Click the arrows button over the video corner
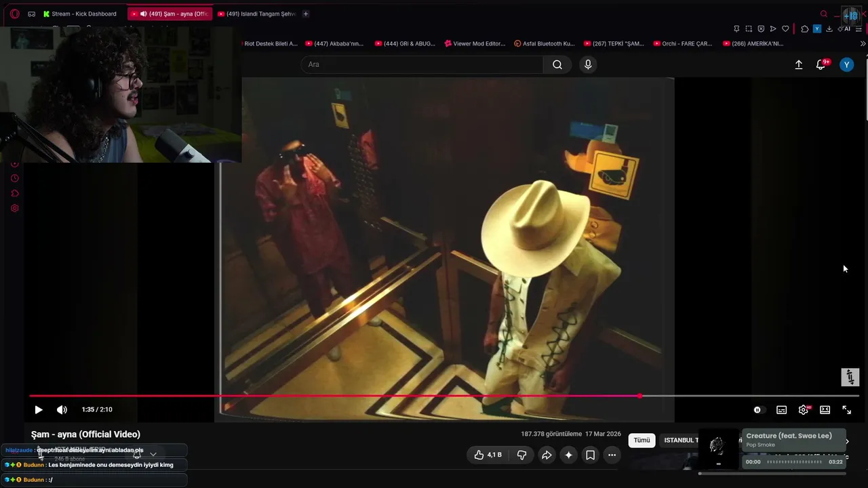 point(850,378)
